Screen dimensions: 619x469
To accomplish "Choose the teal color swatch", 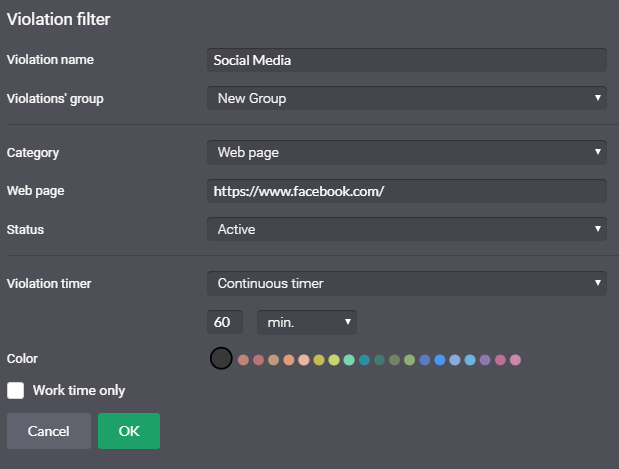I will coord(364,360).
